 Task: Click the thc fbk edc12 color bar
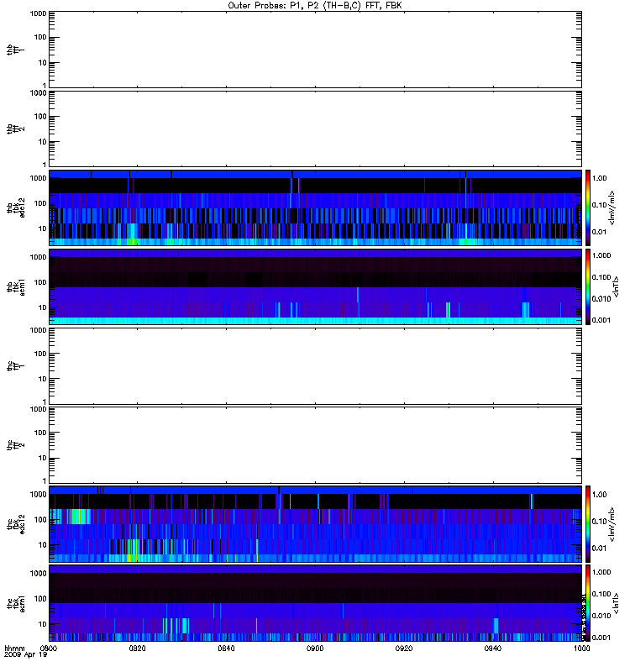coord(588,523)
